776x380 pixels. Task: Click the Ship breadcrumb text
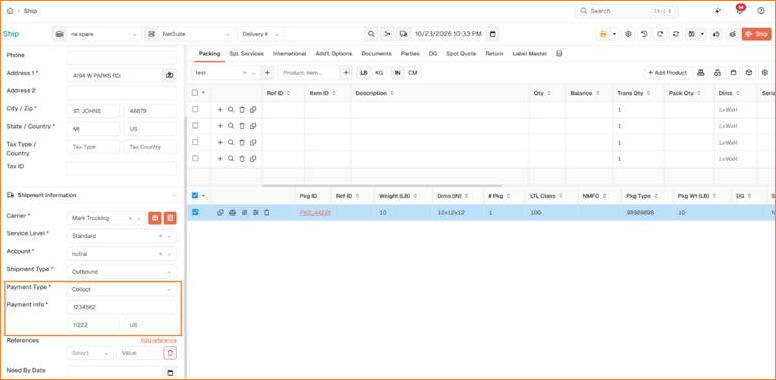(30, 11)
